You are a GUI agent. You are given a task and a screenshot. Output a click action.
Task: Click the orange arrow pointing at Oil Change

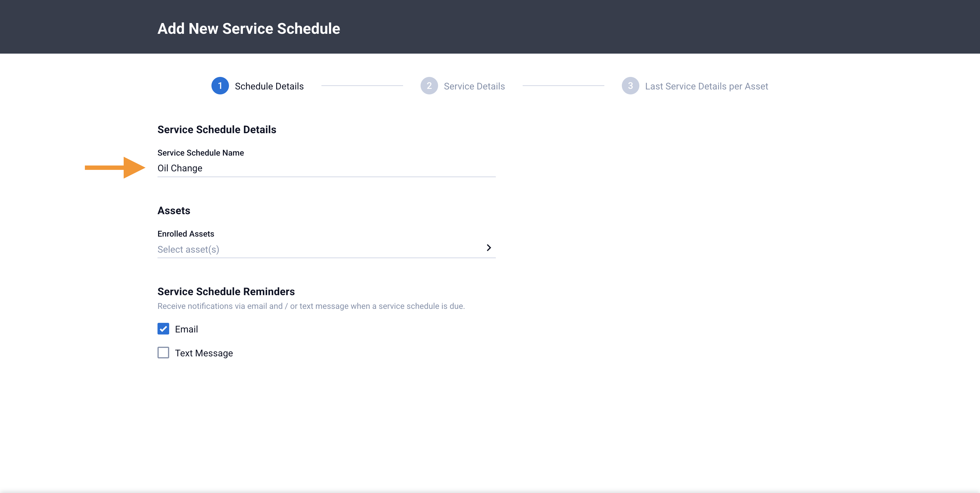click(115, 168)
